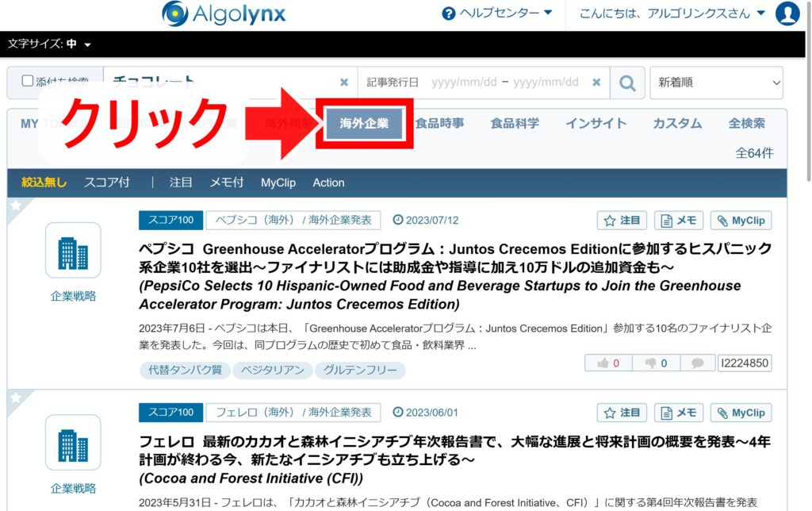Select the 海外企業 tab
812x511 pixels.
coord(364,124)
